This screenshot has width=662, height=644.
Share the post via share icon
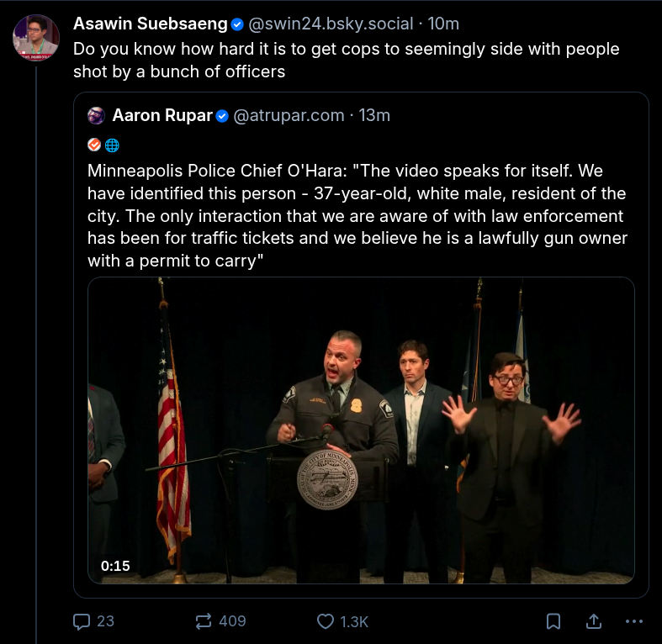[594, 621]
